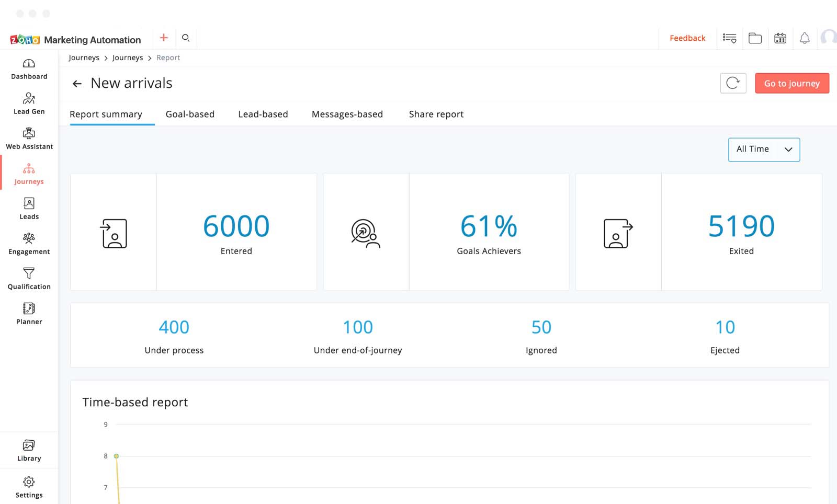The width and height of the screenshot is (837, 504).
Task: Go to the Engagement section
Action: [x=29, y=244]
